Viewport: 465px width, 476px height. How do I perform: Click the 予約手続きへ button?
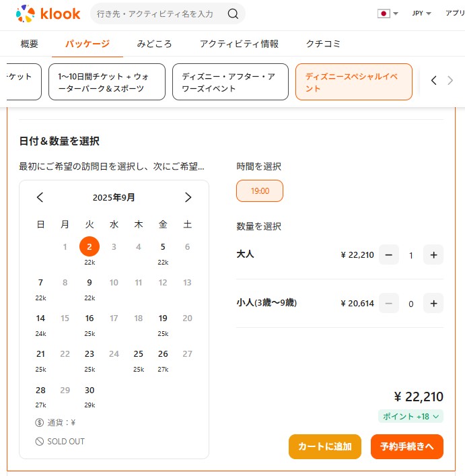tap(407, 446)
